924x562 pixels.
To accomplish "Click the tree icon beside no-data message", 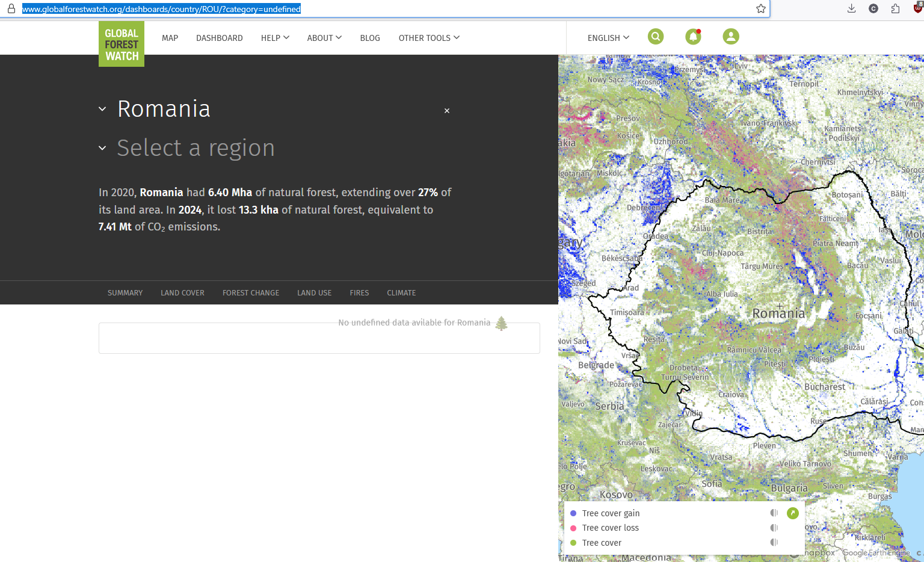I will pos(502,324).
